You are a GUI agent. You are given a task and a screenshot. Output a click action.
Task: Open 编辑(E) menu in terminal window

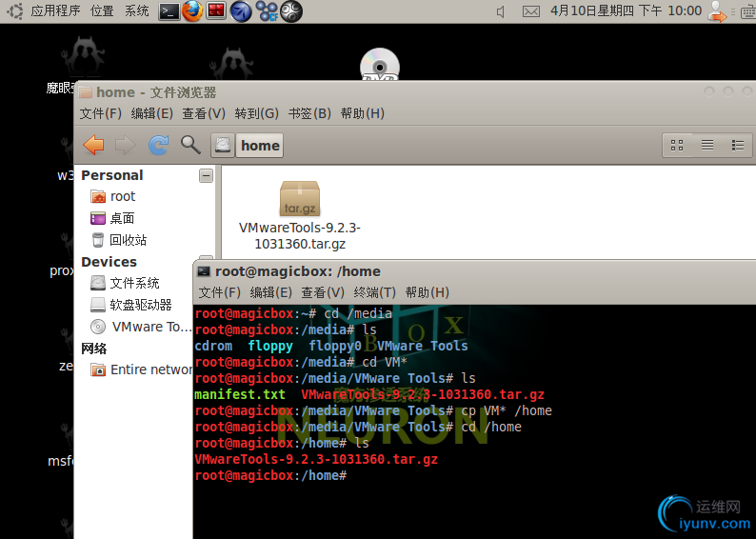[x=271, y=292]
